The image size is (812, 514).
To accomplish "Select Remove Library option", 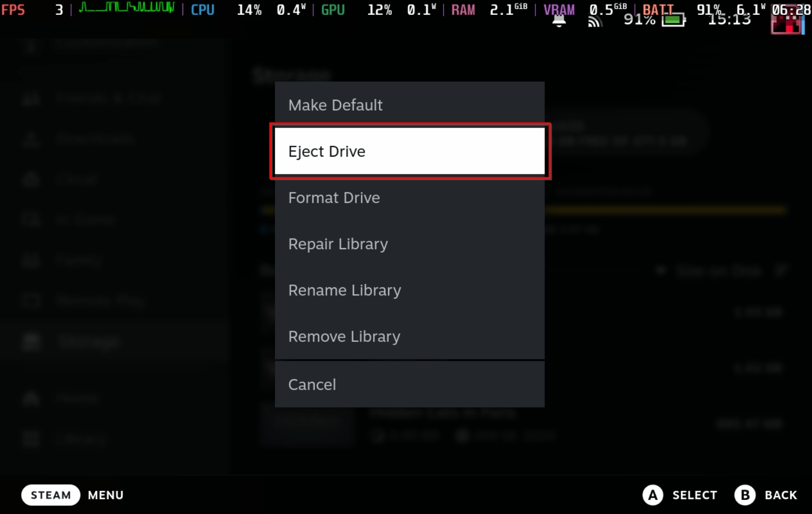I will click(344, 336).
